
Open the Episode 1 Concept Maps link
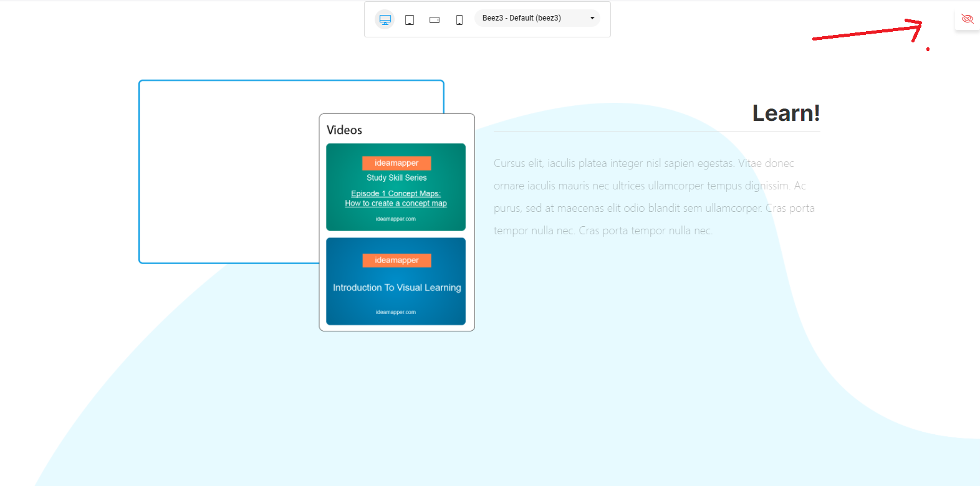(396, 198)
